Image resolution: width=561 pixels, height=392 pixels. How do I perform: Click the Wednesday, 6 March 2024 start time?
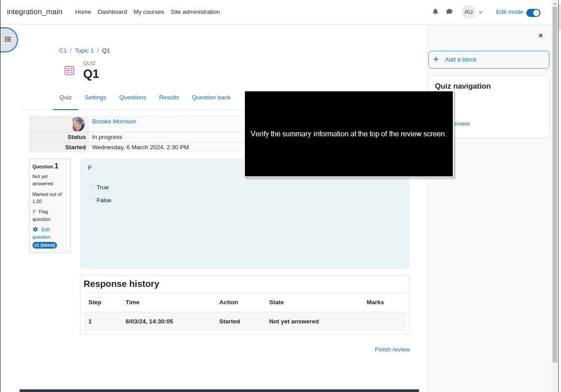pyautogui.click(x=140, y=147)
